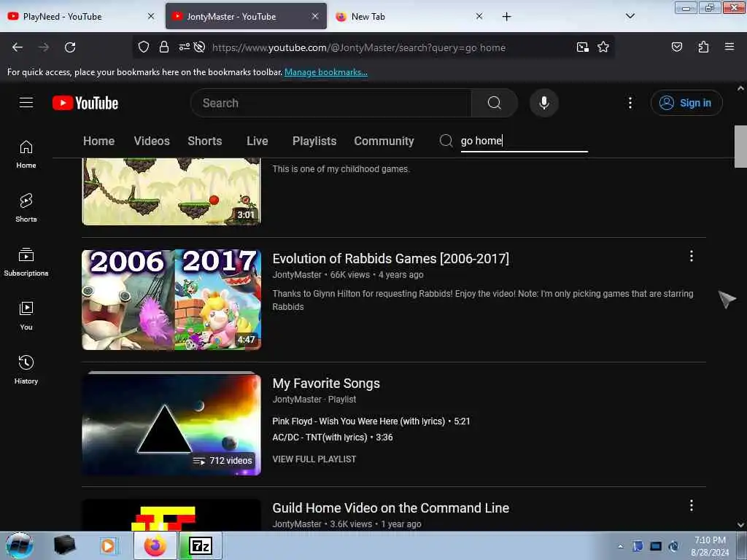Click the taskbar clock showing 7:10 PM
747x560 pixels.
(x=710, y=545)
